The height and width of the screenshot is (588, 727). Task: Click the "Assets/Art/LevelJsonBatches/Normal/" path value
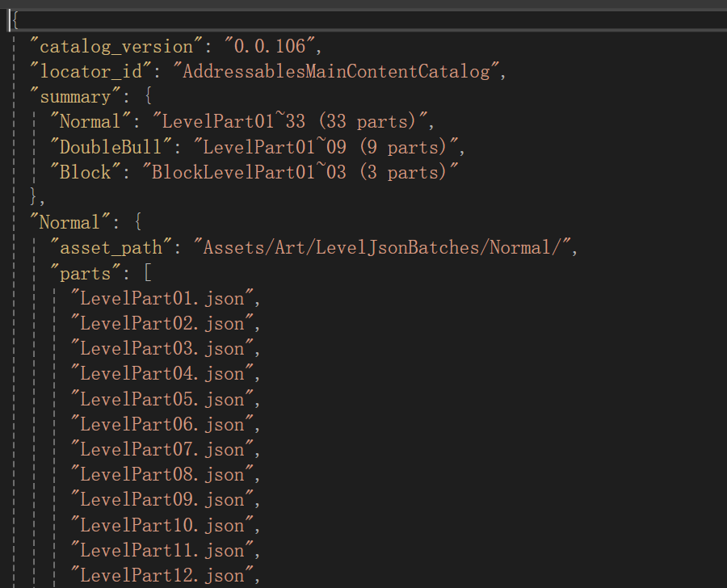pos(382,248)
